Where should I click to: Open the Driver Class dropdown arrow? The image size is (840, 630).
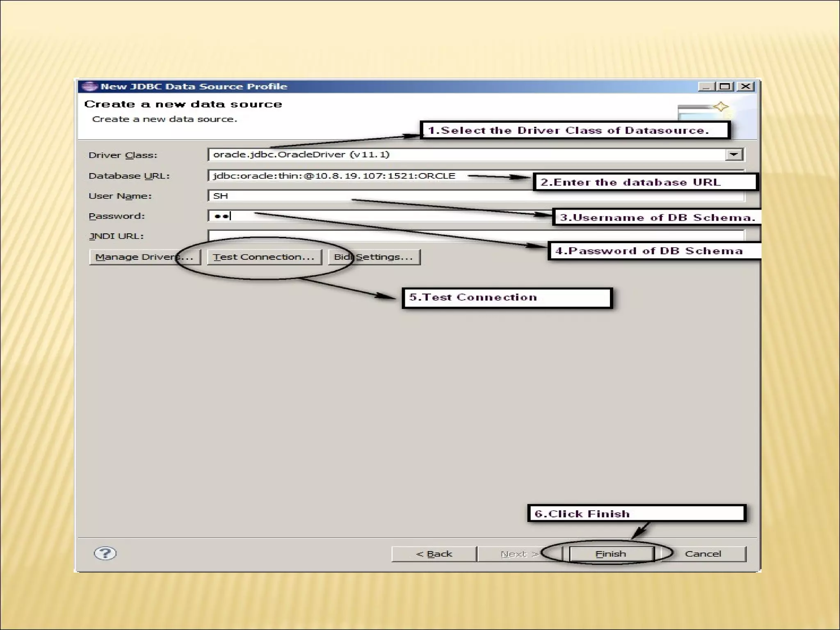pos(734,155)
